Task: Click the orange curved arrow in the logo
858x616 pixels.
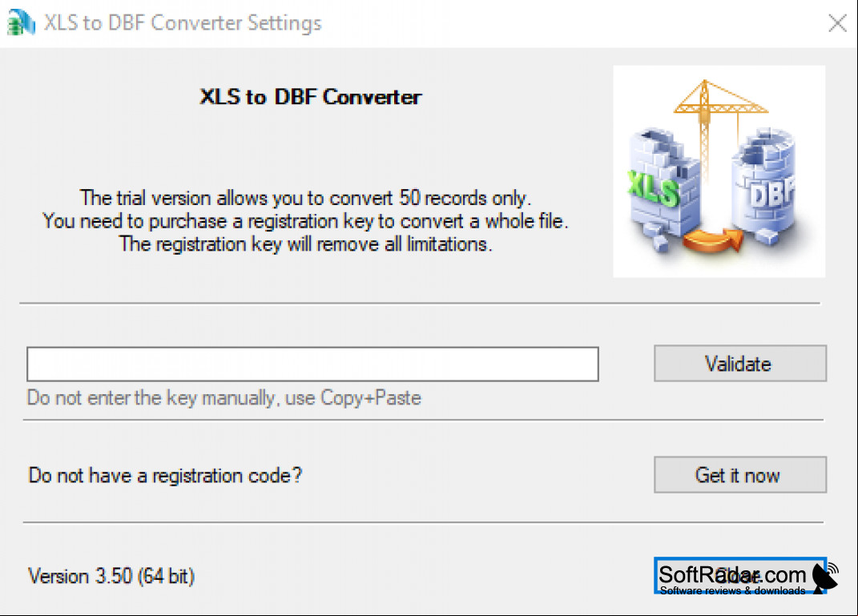Action: tap(713, 240)
